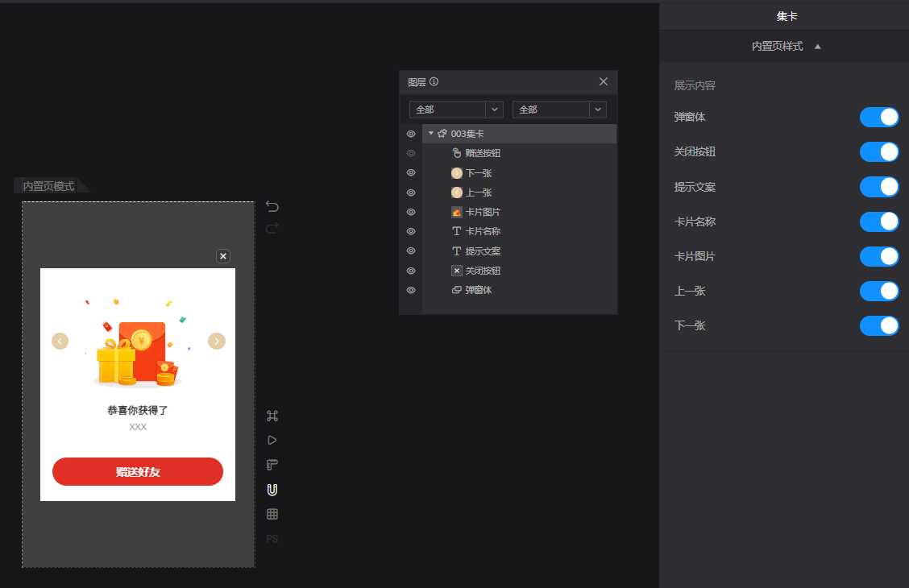Click the 弹窗体 layer container icon
This screenshot has height=588, width=909.
pyautogui.click(x=457, y=290)
